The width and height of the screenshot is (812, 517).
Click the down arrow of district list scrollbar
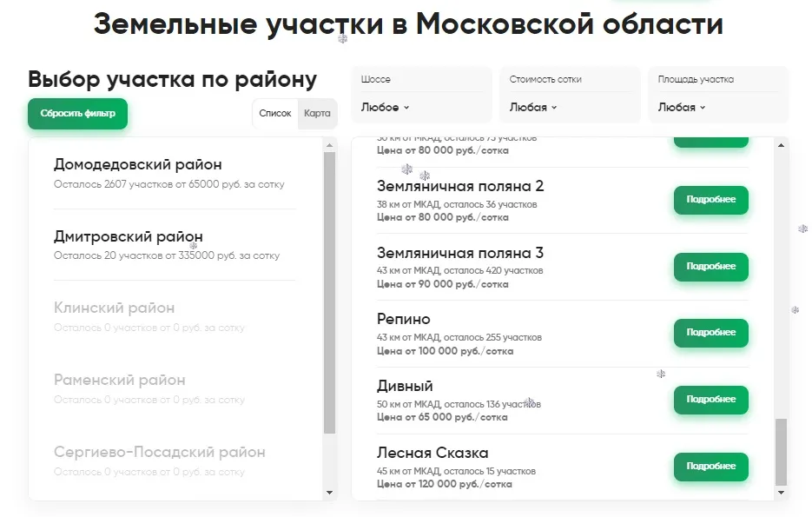[329, 493]
